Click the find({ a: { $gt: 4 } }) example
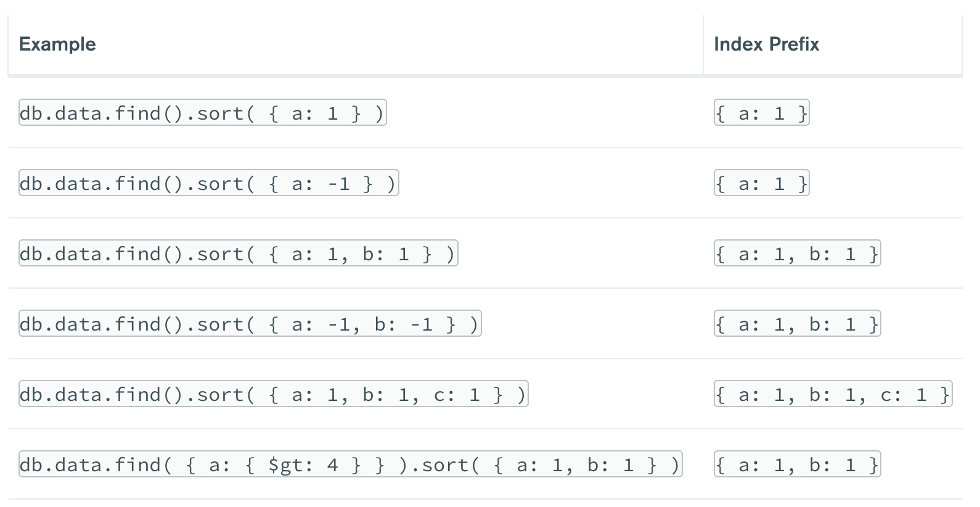This screenshot has width=980, height=507. [x=351, y=464]
